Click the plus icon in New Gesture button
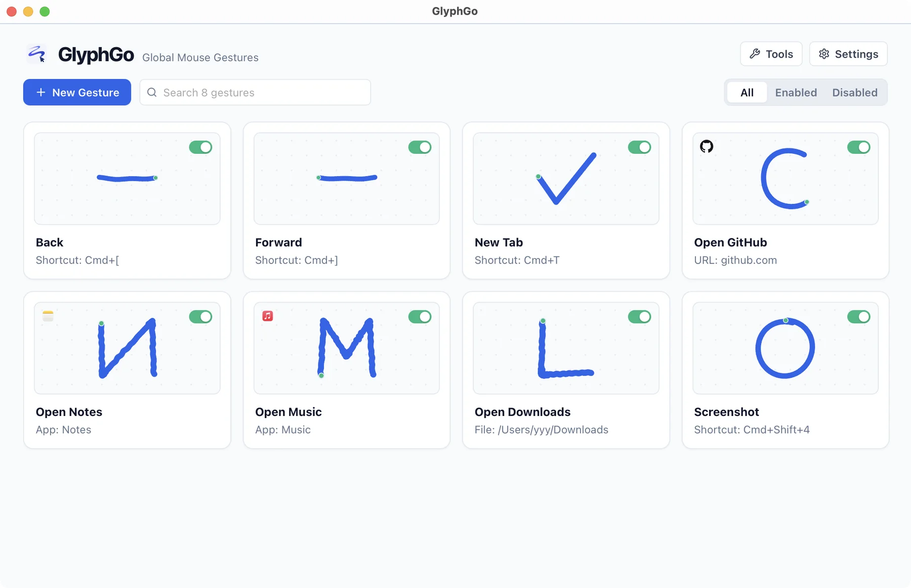Image resolution: width=911 pixels, height=588 pixels. click(x=41, y=92)
